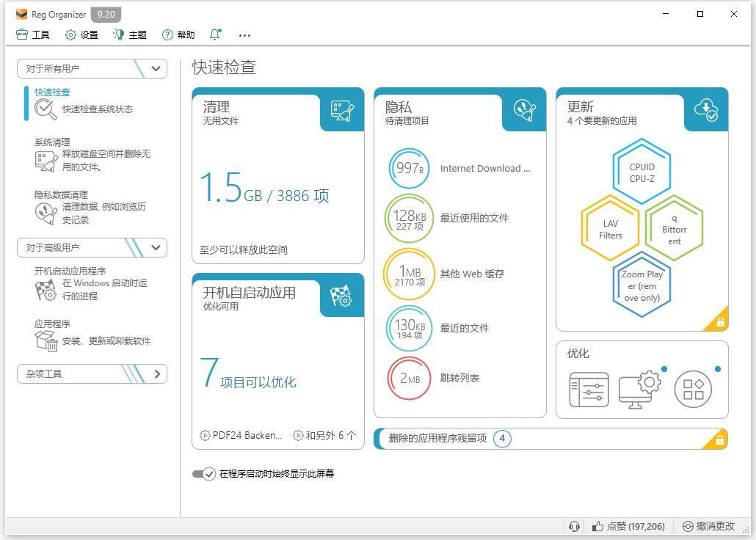Screen dimensions: 756x540
Task: Open the apps grid optimization icon
Action: (693, 390)
